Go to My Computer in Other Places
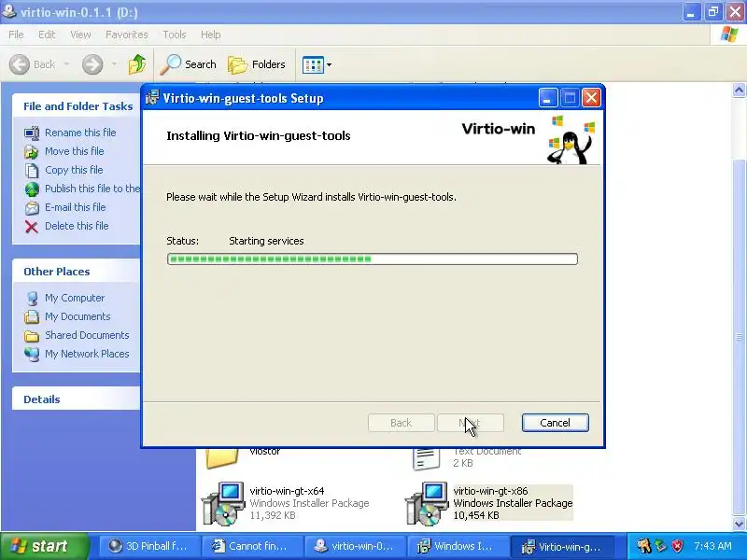Viewport: 747px width, 560px height. [75, 298]
